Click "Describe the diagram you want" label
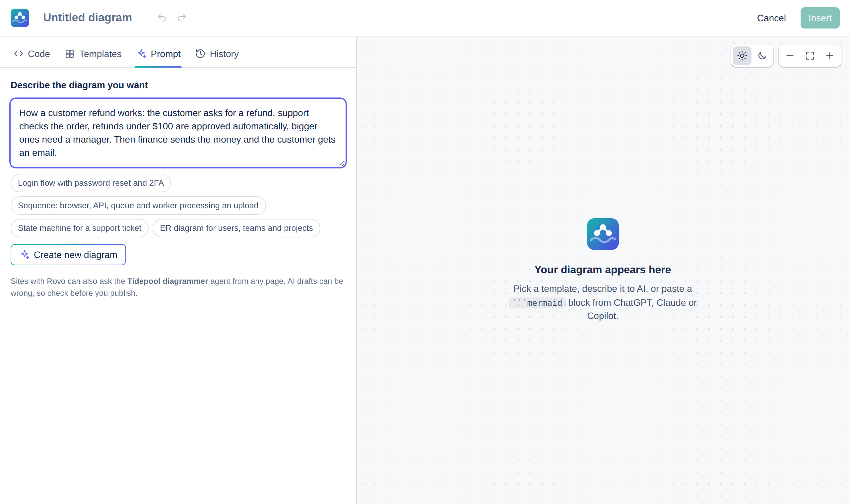 pyautogui.click(x=79, y=85)
